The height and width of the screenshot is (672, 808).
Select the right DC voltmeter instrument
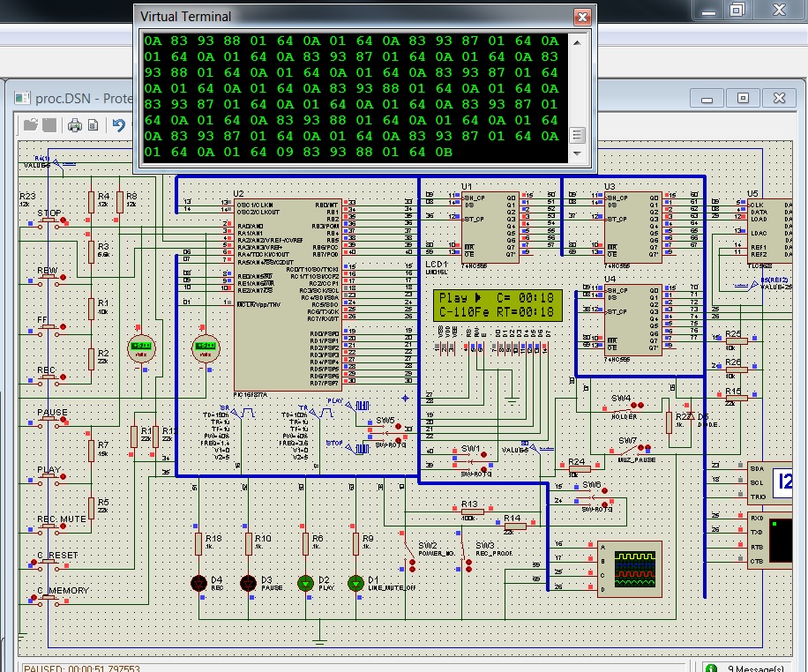[x=206, y=348]
